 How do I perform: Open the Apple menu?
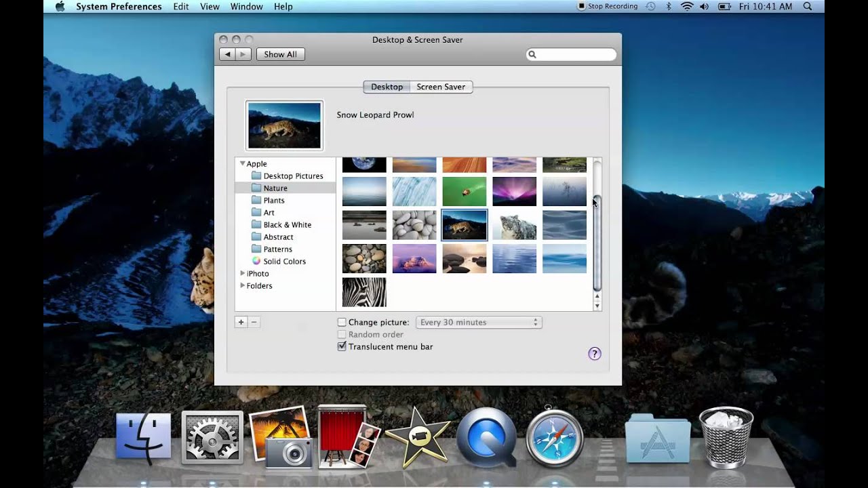[60, 7]
